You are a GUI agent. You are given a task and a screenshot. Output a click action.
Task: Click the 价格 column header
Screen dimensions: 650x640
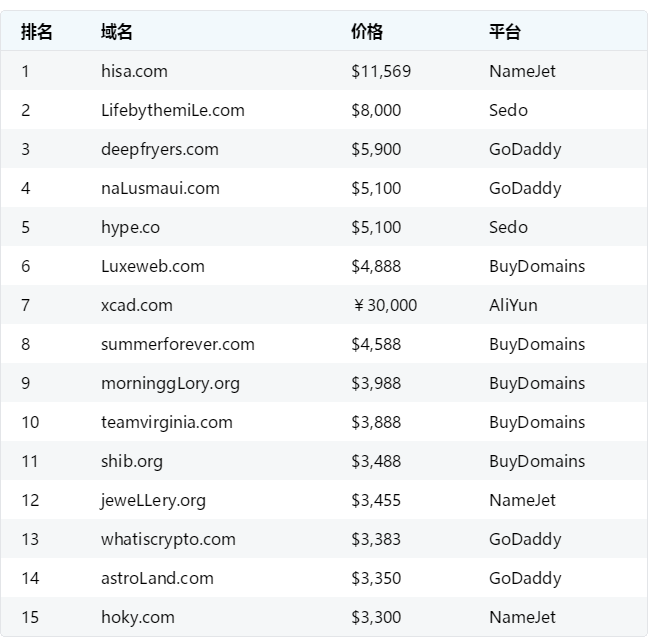[366, 32]
